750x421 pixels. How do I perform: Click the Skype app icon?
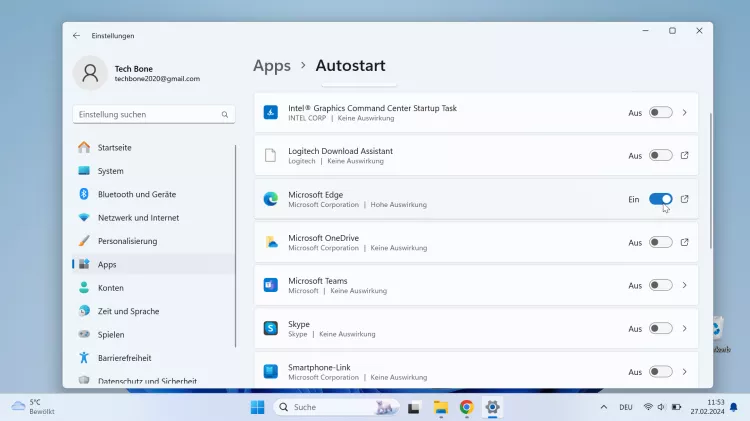pyautogui.click(x=271, y=328)
